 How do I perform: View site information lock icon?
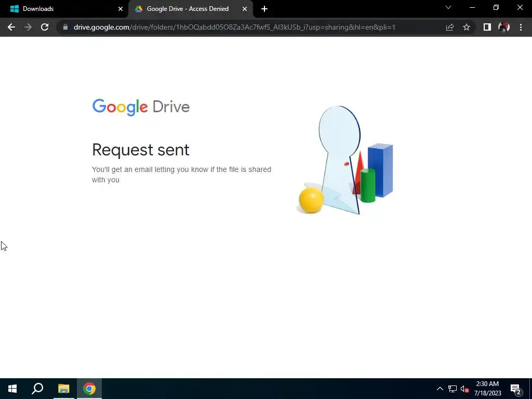pos(65,27)
